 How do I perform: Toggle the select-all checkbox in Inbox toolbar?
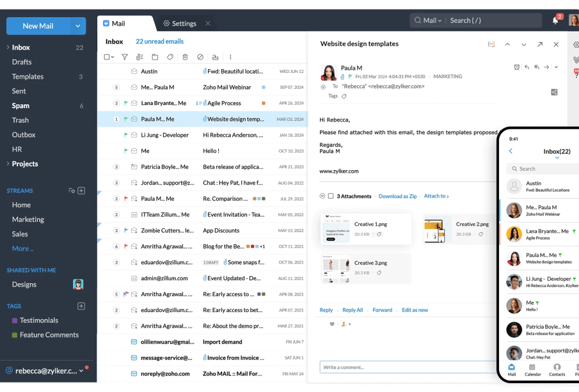click(x=107, y=57)
